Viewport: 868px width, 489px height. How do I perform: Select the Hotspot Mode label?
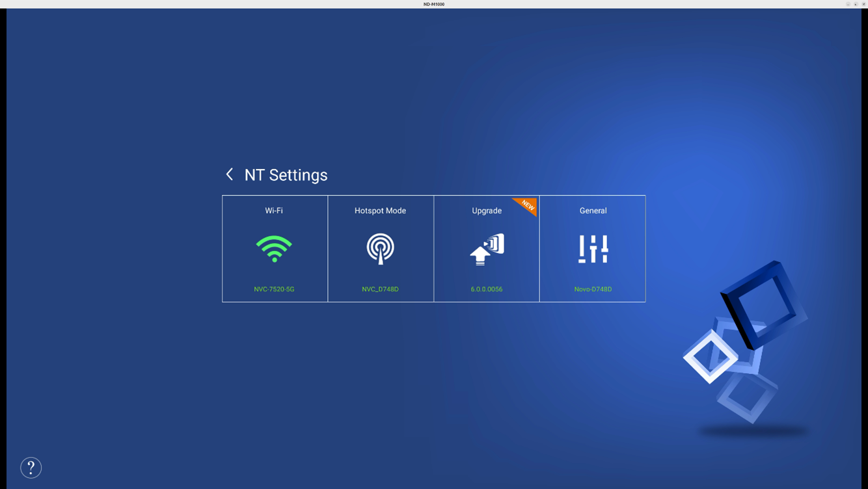coord(380,211)
